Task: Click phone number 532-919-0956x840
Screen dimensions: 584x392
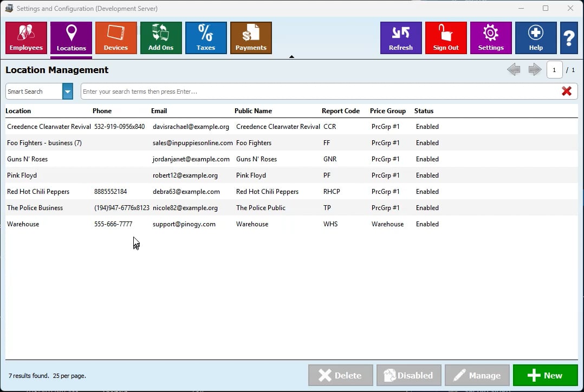Action: [x=120, y=127]
